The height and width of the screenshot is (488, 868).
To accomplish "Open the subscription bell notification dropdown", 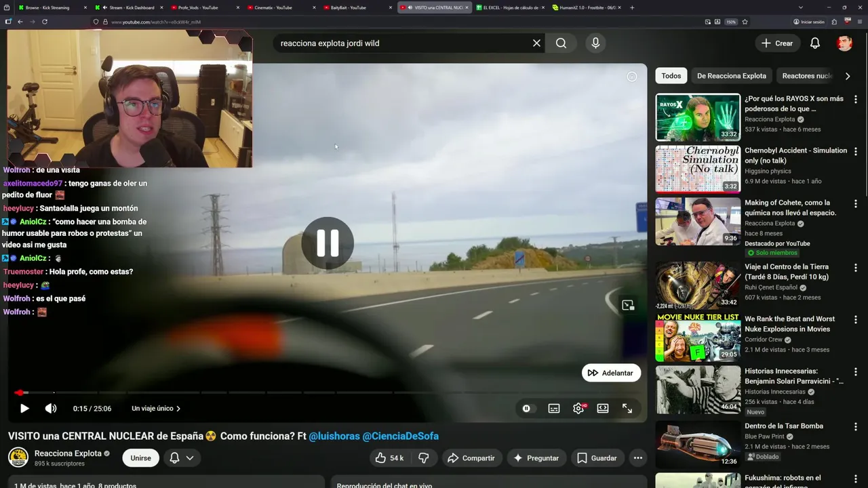I will 181,458.
